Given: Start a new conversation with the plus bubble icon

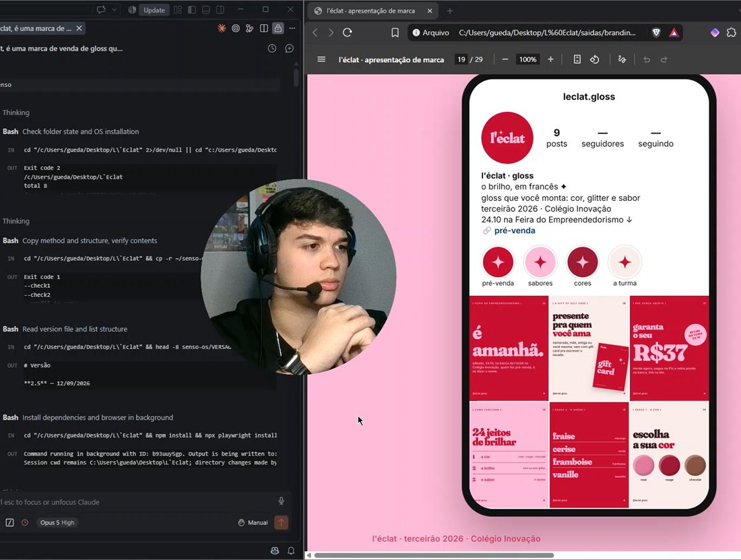Looking at the screenshot, I should (289, 49).
